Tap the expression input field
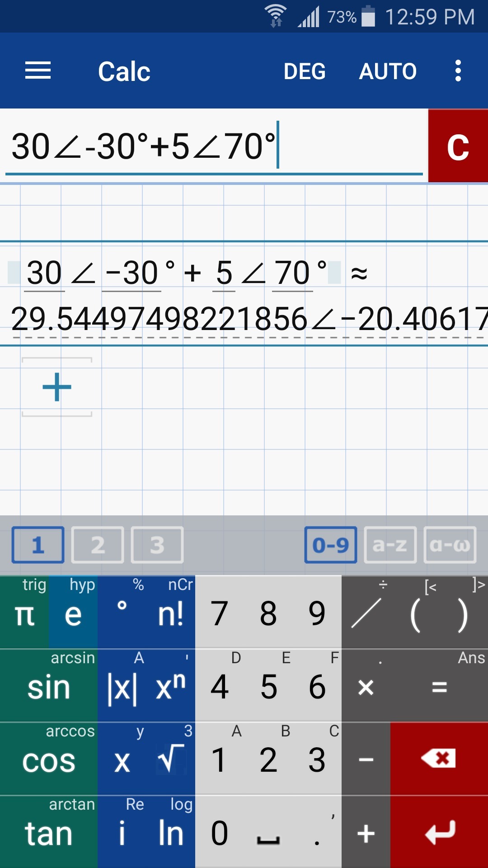This screenshot has height=868, width=488. coord(212,146)
